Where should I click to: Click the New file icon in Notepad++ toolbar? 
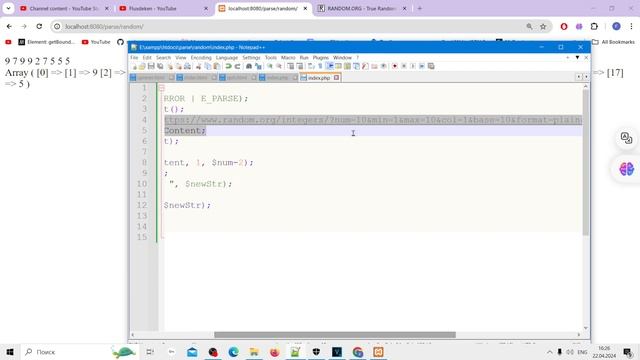(134, 66)
